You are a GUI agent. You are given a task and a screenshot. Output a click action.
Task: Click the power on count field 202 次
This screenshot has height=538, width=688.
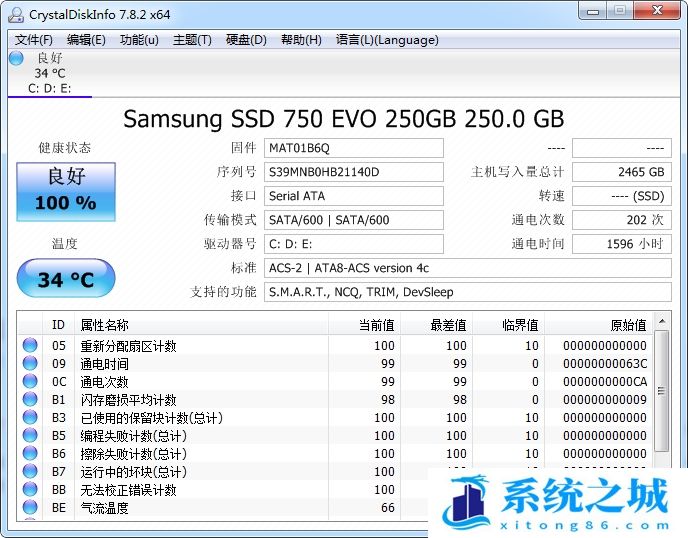click(x=622, y=220)
